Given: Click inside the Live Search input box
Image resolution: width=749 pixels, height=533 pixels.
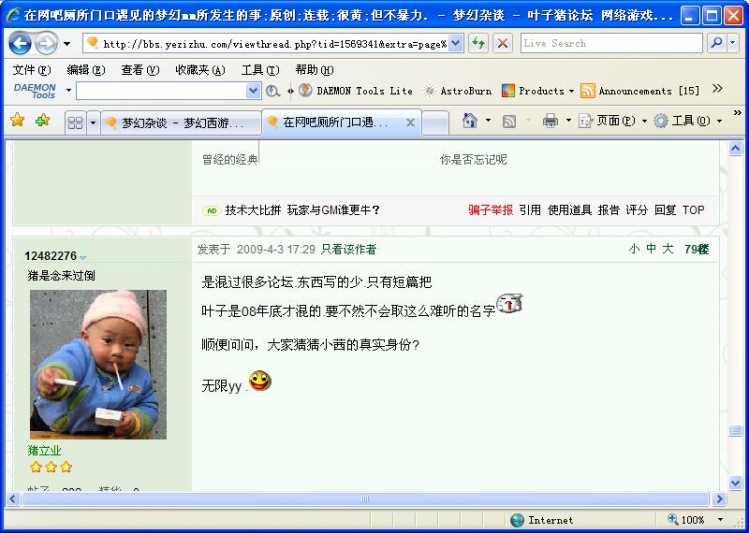Looking at the screenshot, I should (610, 43).
